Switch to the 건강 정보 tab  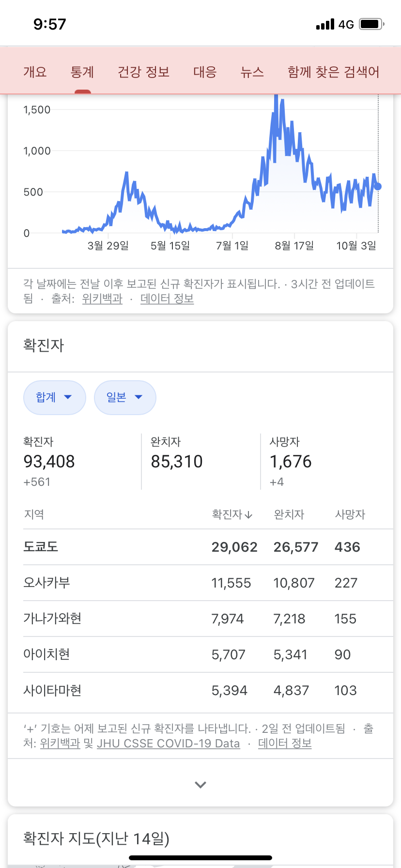pyautogui.click(x=143, y=72)
